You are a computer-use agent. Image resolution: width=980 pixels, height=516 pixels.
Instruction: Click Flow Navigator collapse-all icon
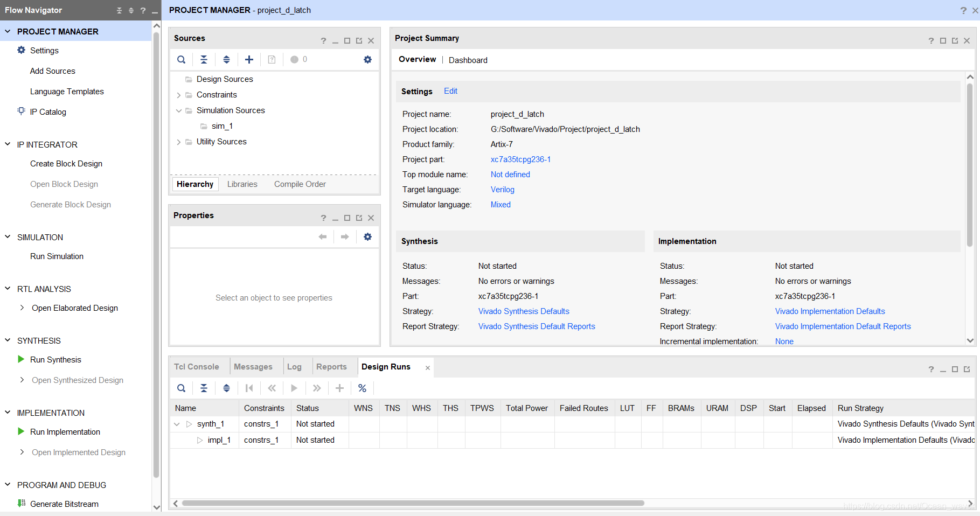[x=120, y=10]
